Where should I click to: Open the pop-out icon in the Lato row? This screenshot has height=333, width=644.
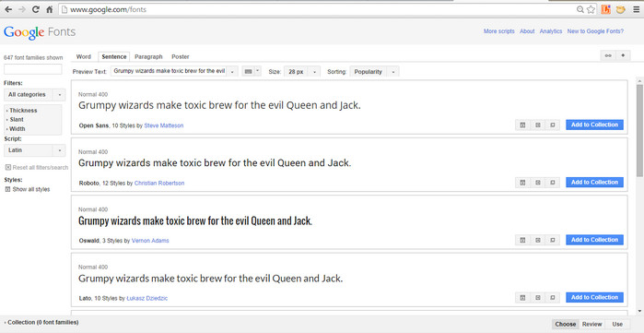(553, 298)
